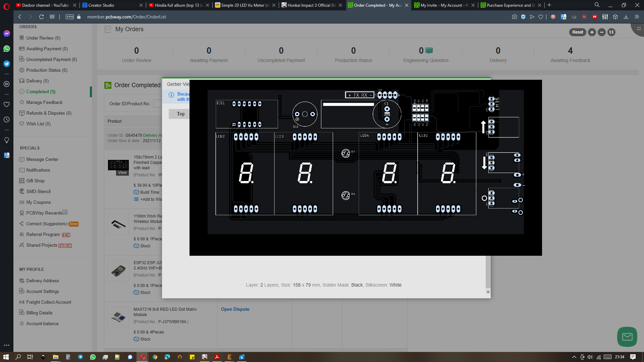
Task: Zoom out Gerber viewer with minus button
Action: pos(602,32)
